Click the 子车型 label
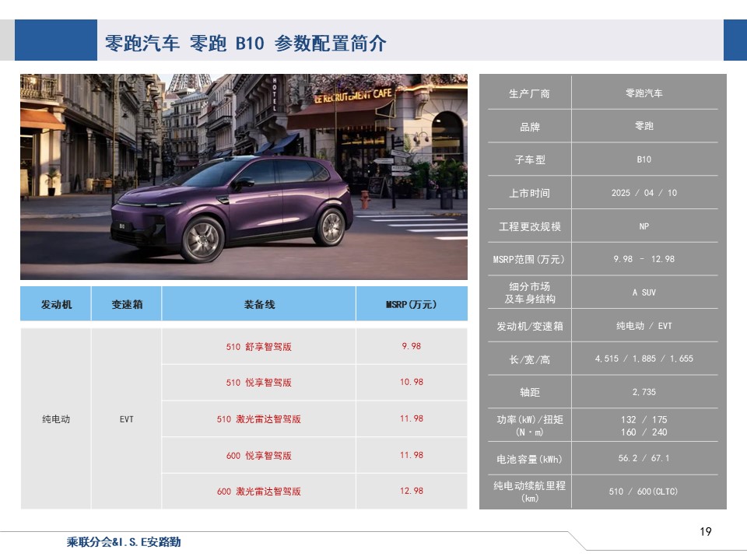 529,159
